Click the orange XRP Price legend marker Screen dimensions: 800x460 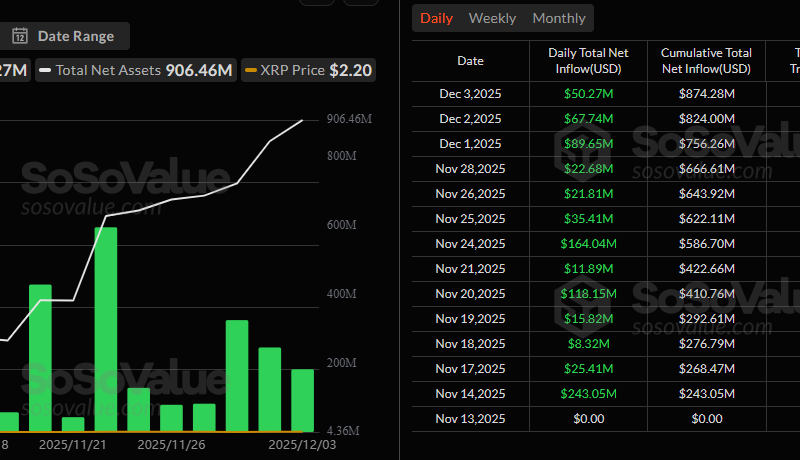[x=250, y=71]
